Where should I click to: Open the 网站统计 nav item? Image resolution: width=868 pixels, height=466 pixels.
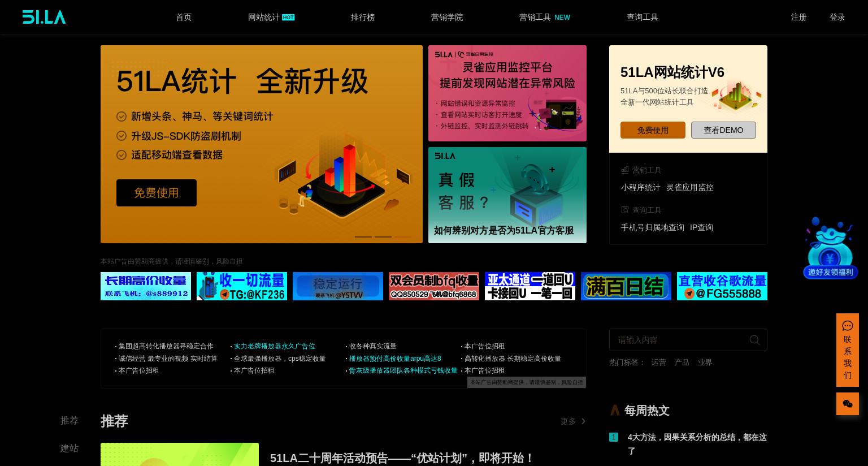click(x=263, y=17)
